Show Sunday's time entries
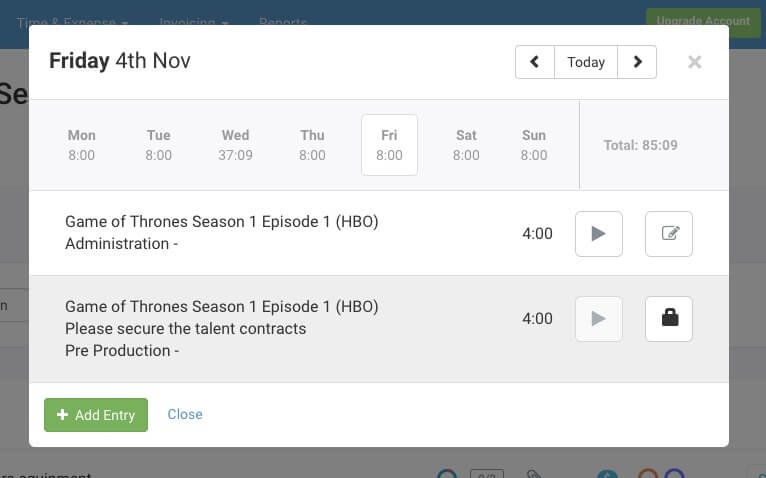Screen dimensions: 766x478 [x=534, y=145]
